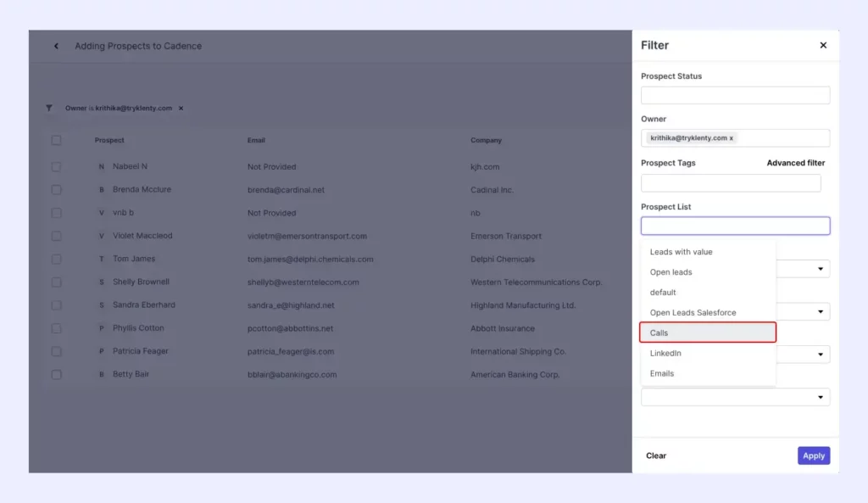868x503 pixels.
Task: Tick the Violet Maccleod checkbox
Action: click(56, 236)
